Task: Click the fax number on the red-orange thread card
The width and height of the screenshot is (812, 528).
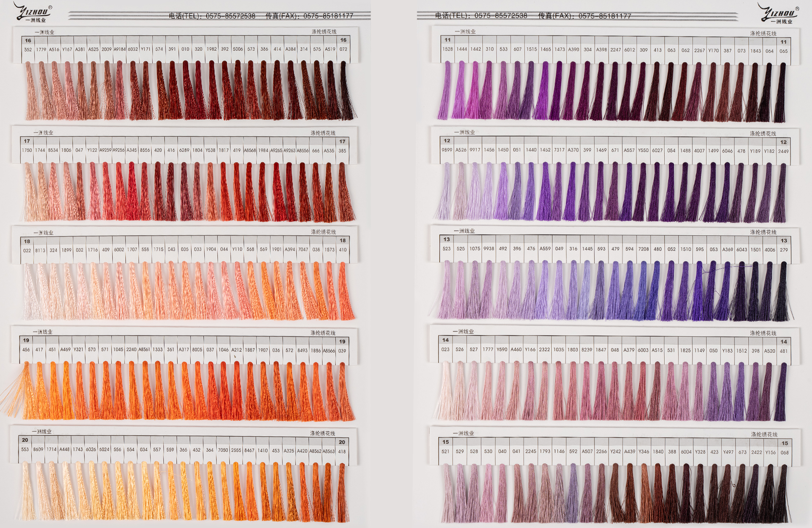Action: coord(328,16)
